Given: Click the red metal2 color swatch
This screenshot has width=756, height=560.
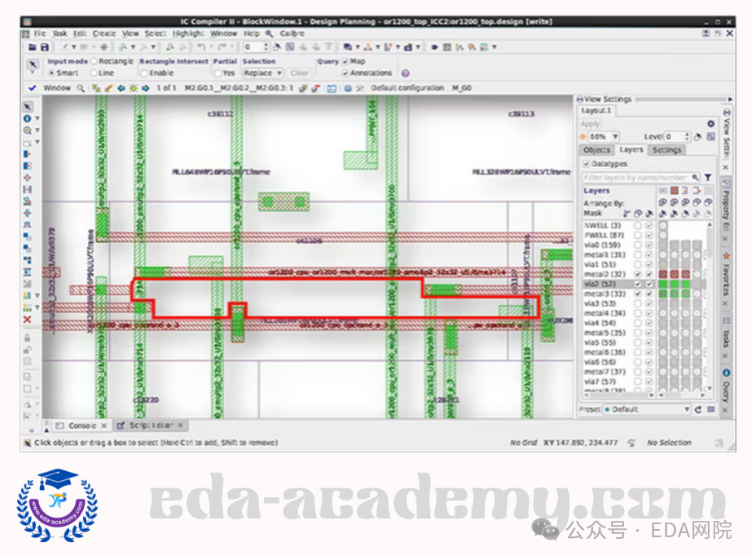Looking at the screenshot, I should tap(663, 275).
